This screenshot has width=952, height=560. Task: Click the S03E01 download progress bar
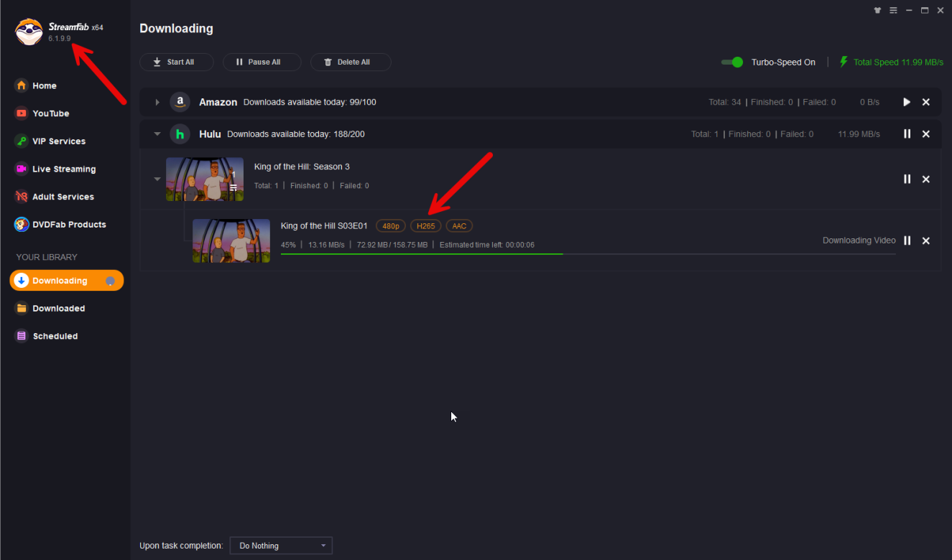pyautogui.click(x=588, y=254)
